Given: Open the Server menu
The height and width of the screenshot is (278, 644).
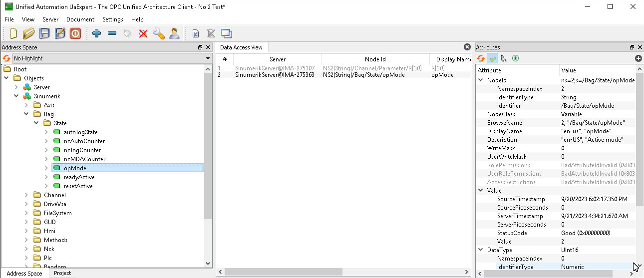Looking at the screenshot, I should [50, 19].
